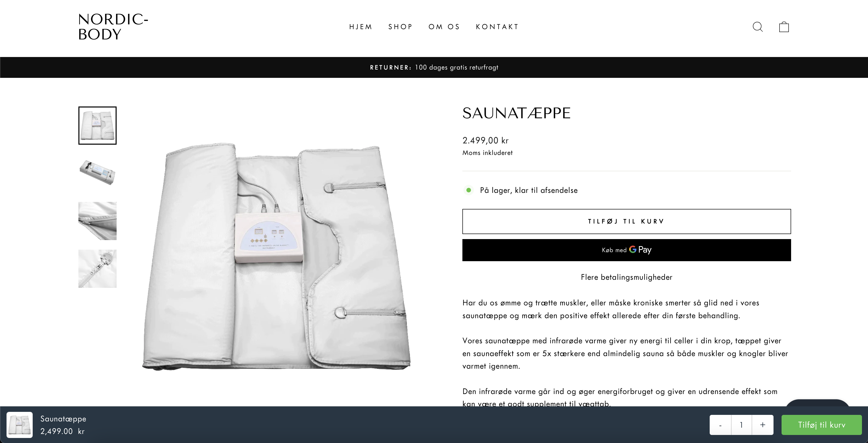The width and height of the screenshot is (868, 443).
Task: Select the control box thumbnail
Action: coord(98,173)
